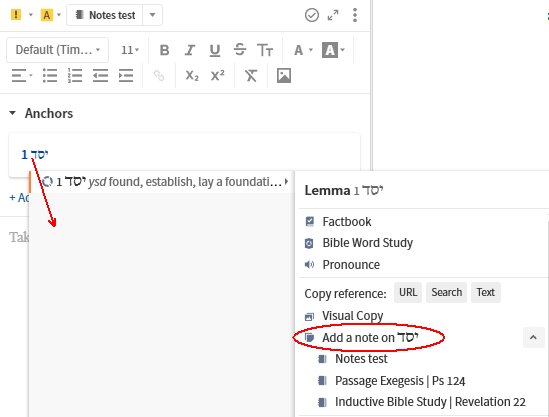
Task: Open the font size 11 dropdown
Action: pos(130,50)
